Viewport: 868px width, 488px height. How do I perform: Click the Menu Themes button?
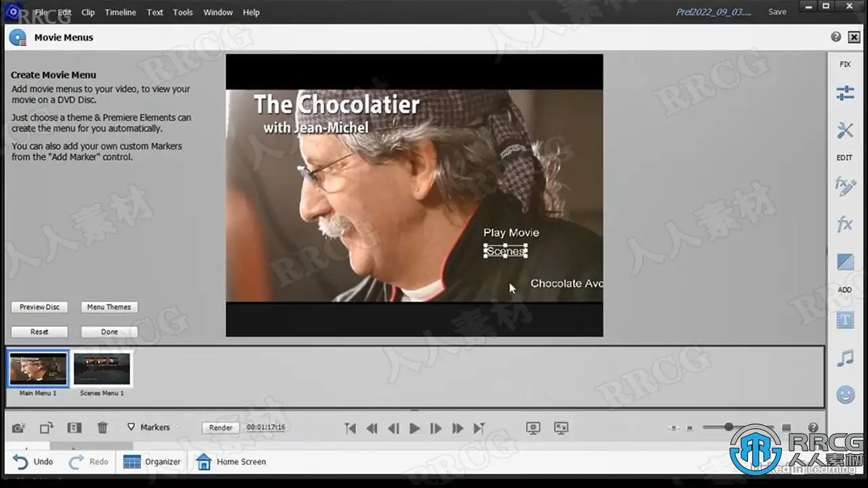[x=109, y=307]
